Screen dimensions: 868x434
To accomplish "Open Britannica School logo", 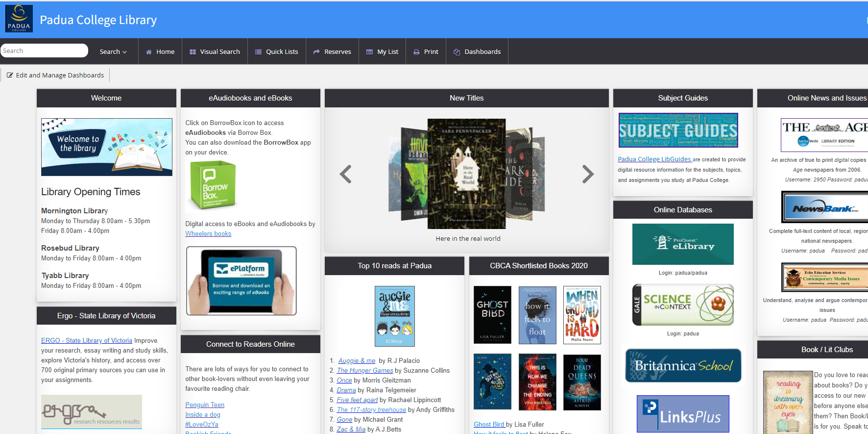I will [x=683, y=365].
